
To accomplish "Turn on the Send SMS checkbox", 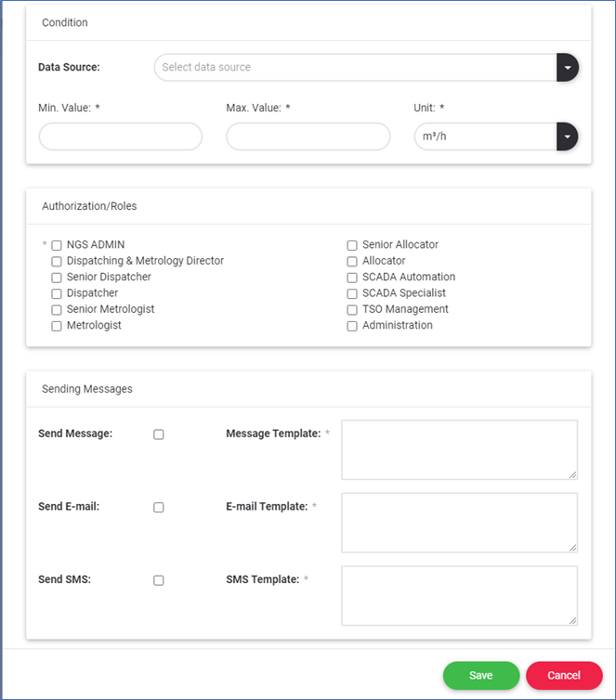I will pos(159,580).
